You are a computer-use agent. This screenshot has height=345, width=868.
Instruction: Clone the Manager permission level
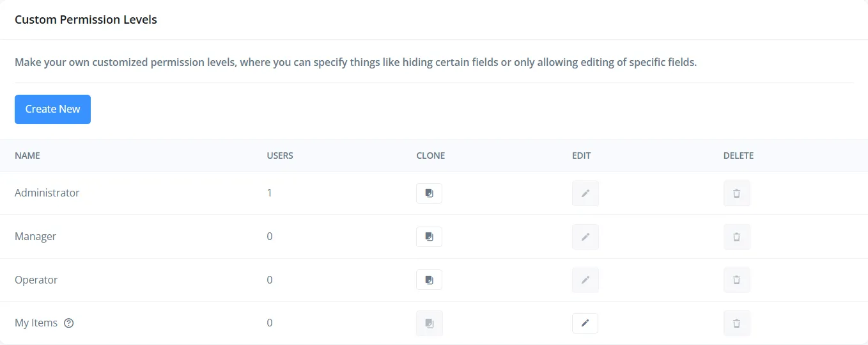pyautogui.click(x=429, y=237)
